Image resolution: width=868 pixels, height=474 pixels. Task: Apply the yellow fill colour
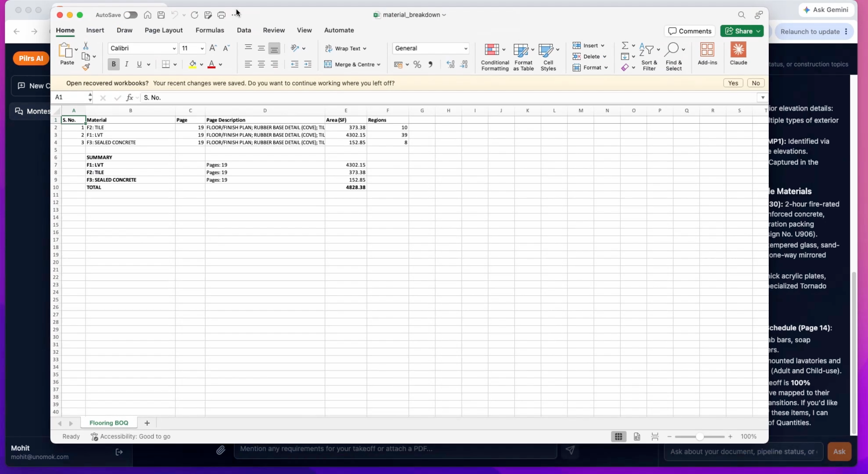[193, 65]
